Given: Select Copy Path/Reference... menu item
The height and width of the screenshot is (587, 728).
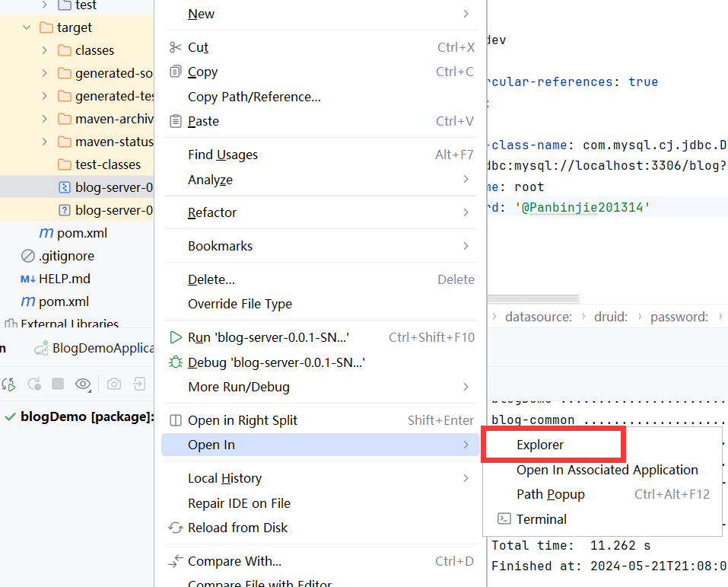Looking at the screenshot, I should pyautogui.click(x=254, y=97).
